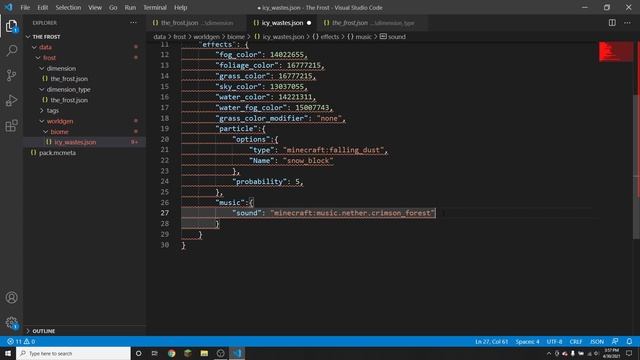Viewport: 640px width, 360px height.
Task: Open pack.mcmeta in the explorer
Action: tap(57, 153)
